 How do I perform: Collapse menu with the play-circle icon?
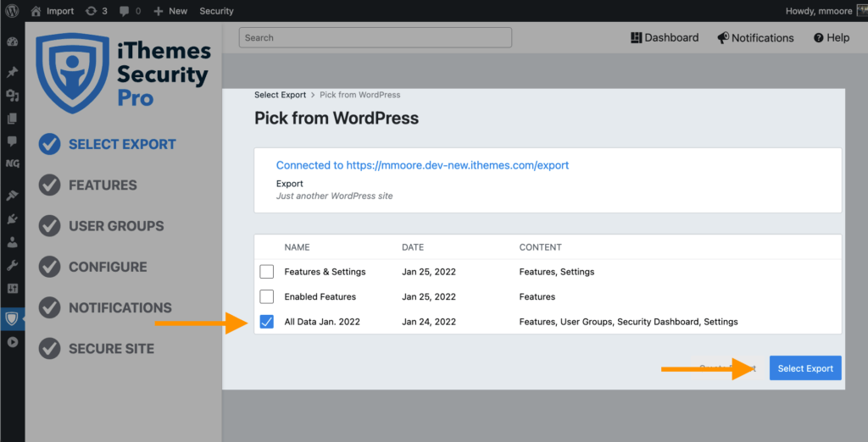click(x=12, y=342)
